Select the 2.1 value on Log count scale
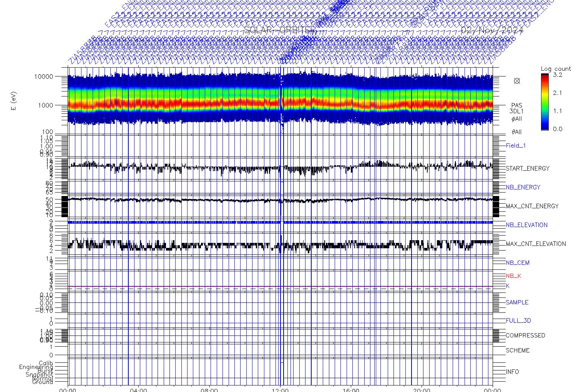 tap(558, 93)
